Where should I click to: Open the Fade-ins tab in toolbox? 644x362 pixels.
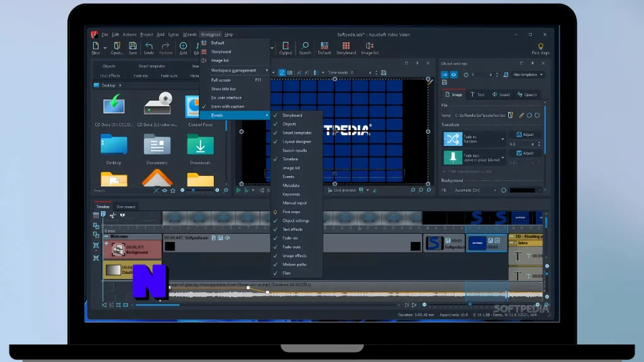pyautogui.click(x=140, y=76)
